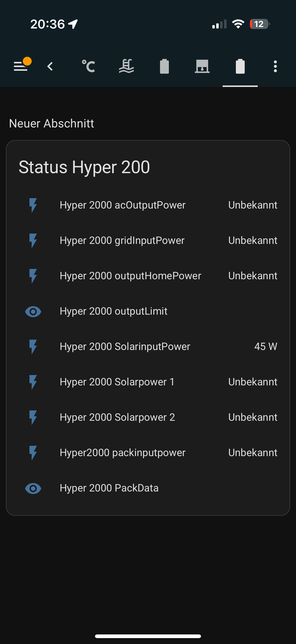Tap the acOutputPower lightning bolt icon
The height and width of the screenshot is (644, 296).
(x=33, y=205)
